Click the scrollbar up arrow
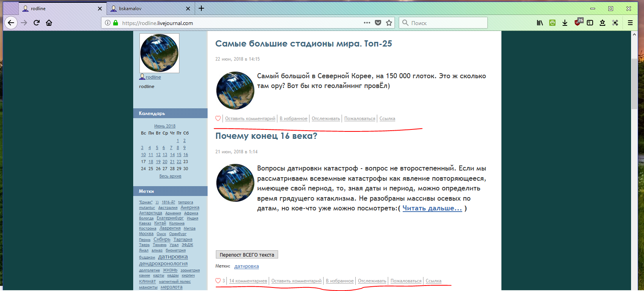Viewport: 644px width, 291px height. coord(634,34)
